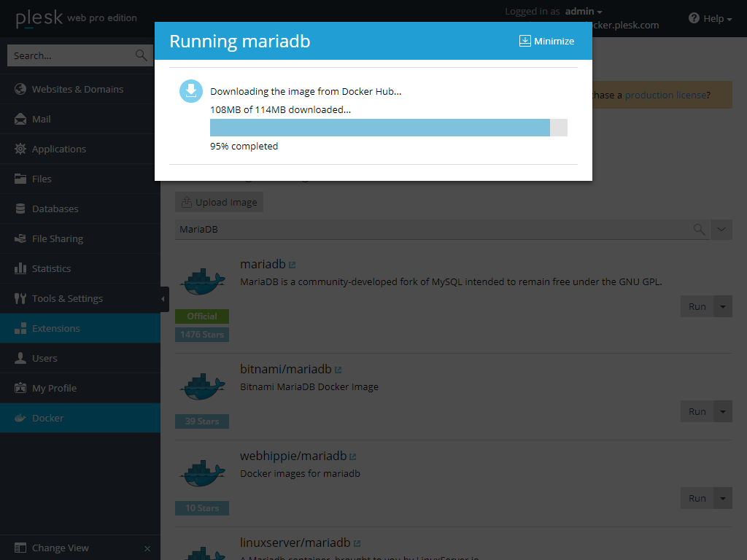The image size is (747, 560).
Task: Click the mariadb download progress bar
Action: pos(388,128)
